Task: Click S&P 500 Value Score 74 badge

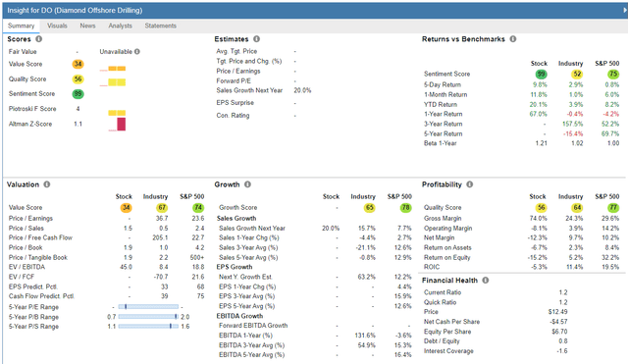Action: pos(198,207)
